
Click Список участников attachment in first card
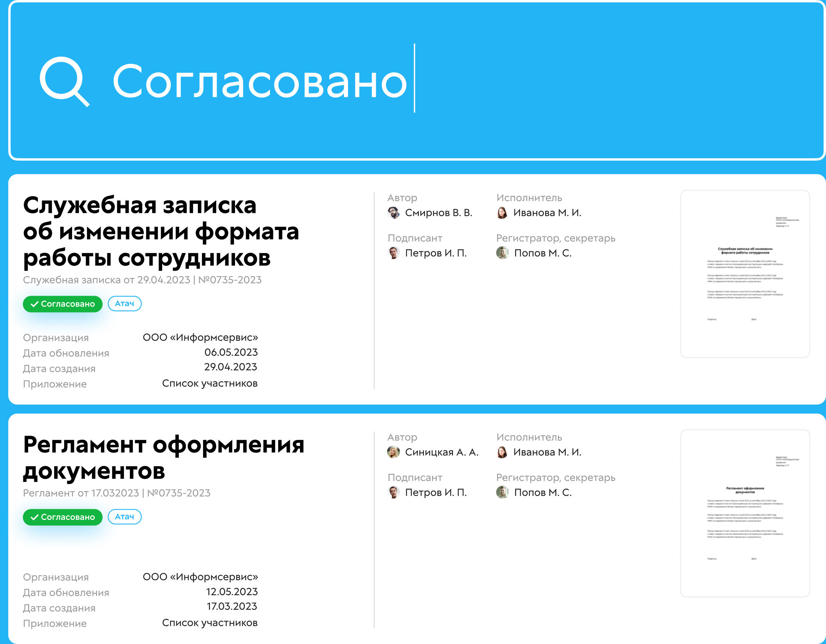[210, 383]
